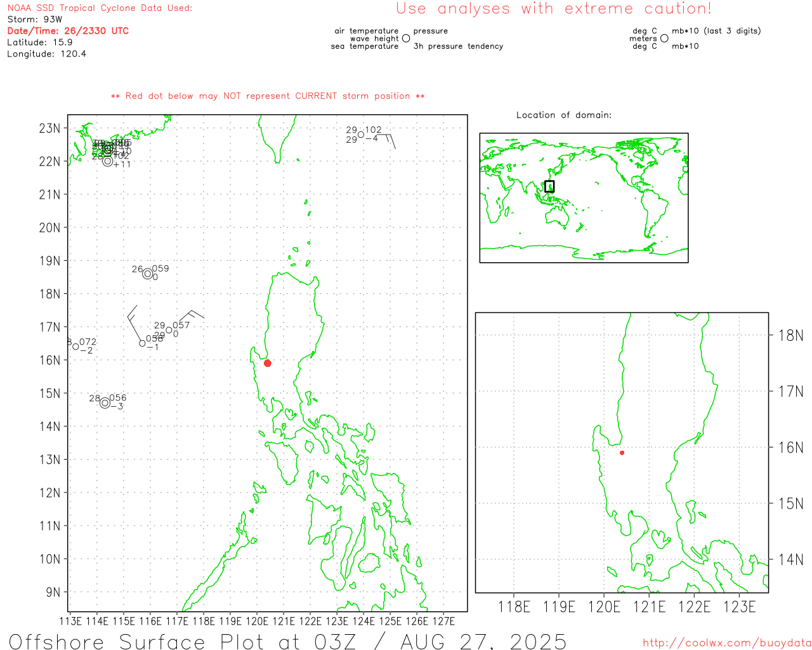Click the 'Location of domain:' label
The height and width of the screenshot is (650, 812).
click(564, 115)
